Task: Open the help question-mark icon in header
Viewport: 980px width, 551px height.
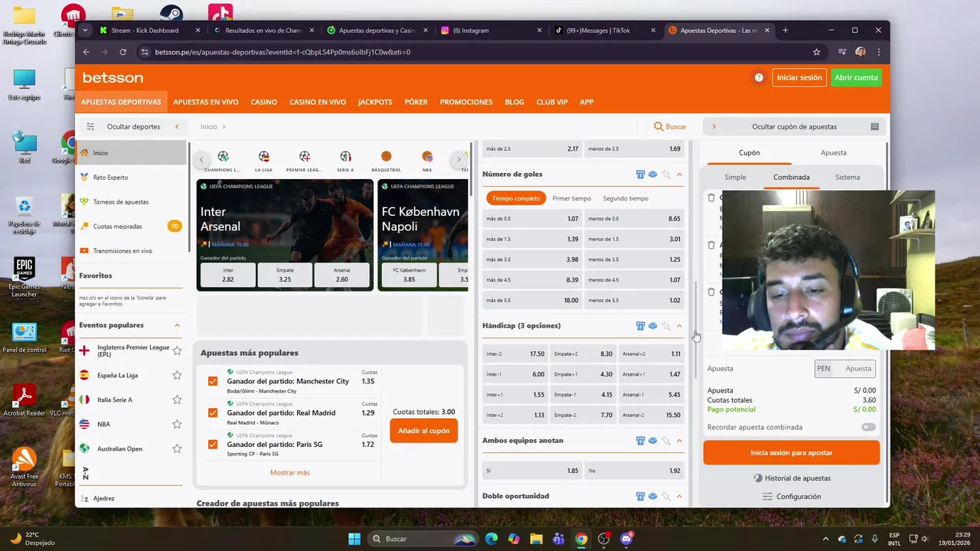Action: click(759, 77)
